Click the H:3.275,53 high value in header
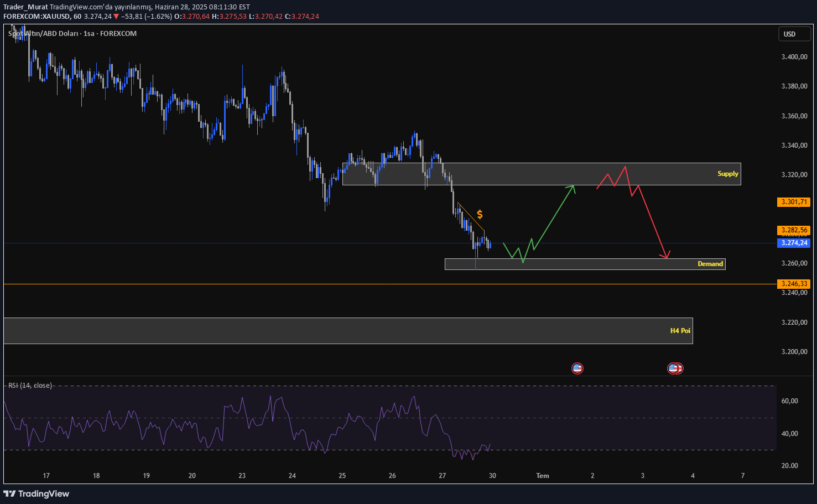The image size is (817, 504). (x=229, y=17)
